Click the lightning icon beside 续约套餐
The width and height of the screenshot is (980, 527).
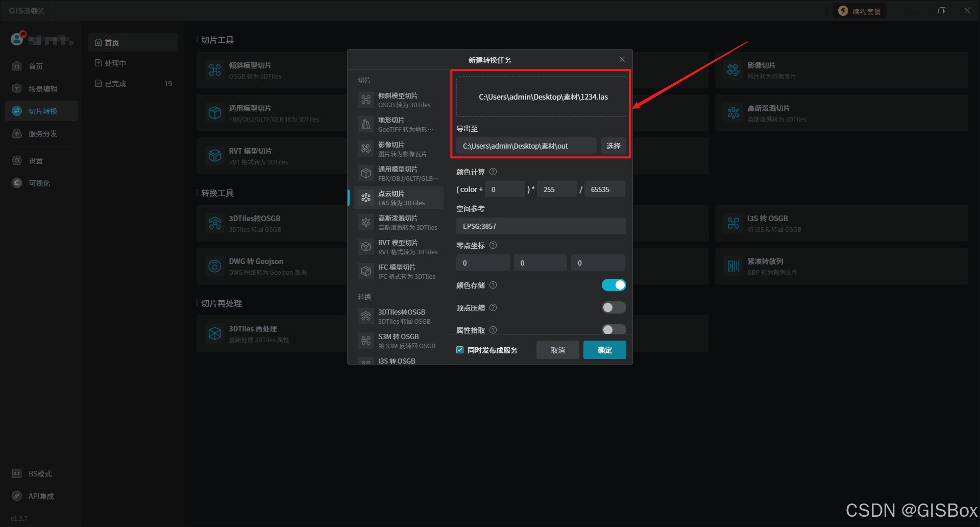843,11
